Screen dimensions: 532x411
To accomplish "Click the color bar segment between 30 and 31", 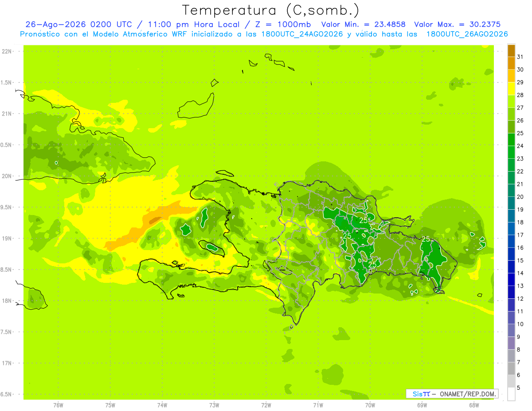I will (511, 63).
